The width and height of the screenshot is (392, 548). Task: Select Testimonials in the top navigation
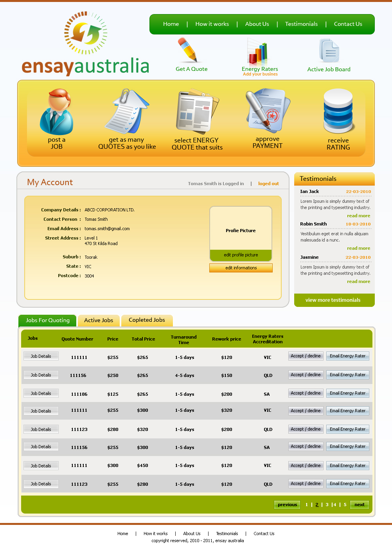pos(301,24)
